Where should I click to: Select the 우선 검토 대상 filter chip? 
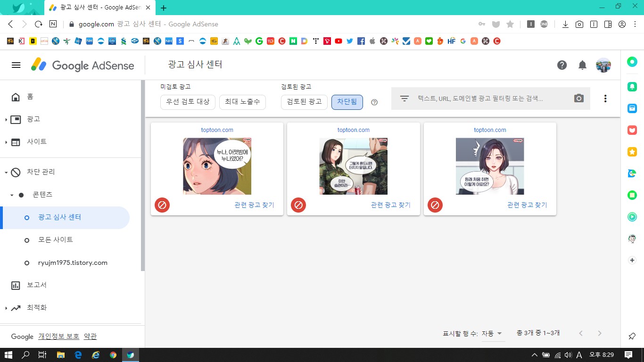coord(188,102)
